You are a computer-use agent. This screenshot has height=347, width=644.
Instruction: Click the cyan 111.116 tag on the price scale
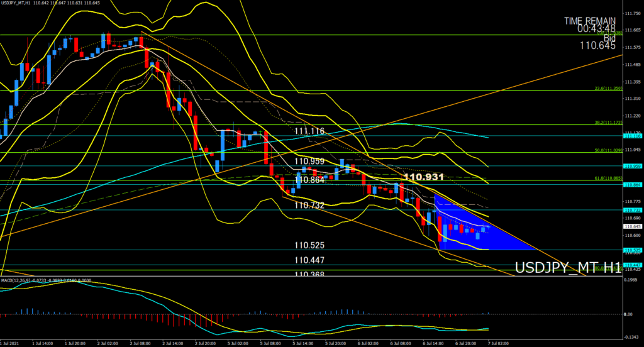[x=633, y=136]
